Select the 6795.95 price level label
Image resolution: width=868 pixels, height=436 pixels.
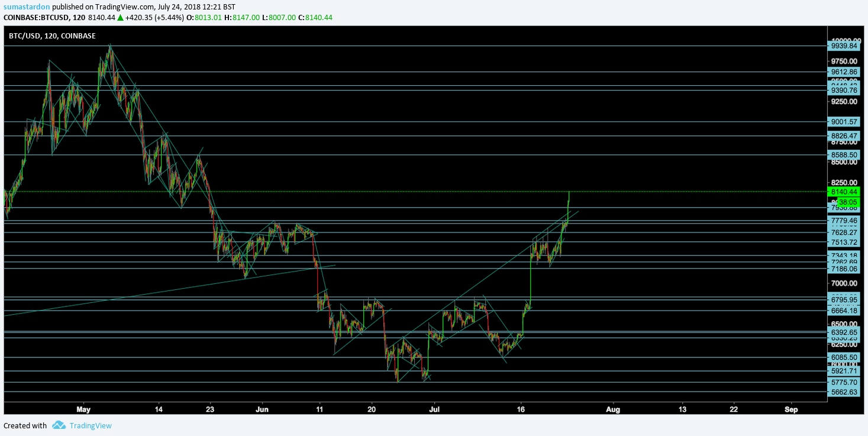[x=844, y=300]
